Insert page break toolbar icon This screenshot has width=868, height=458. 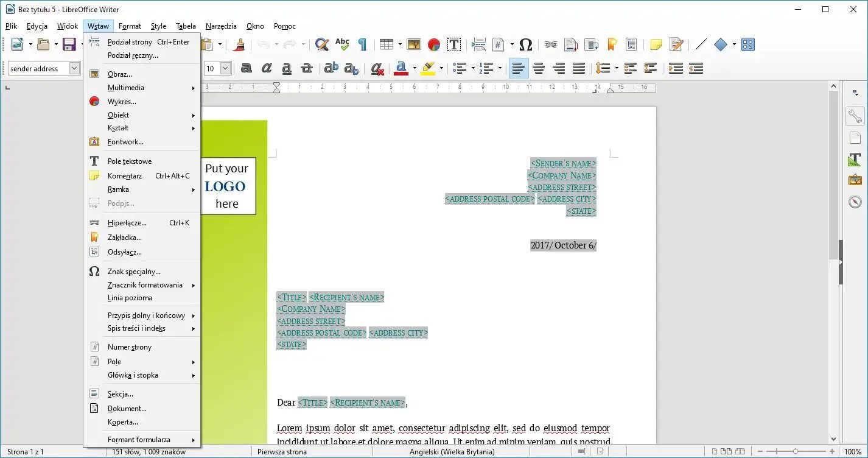[478, 44]
